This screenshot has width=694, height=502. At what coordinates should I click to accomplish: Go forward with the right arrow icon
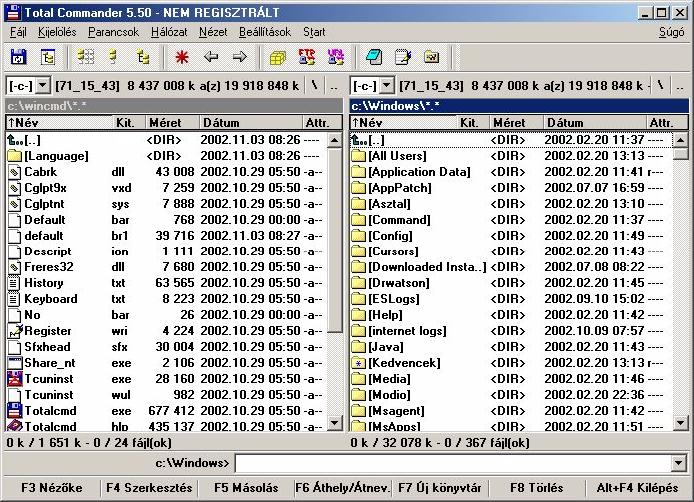pyautogui.click(x=239, y=57)
